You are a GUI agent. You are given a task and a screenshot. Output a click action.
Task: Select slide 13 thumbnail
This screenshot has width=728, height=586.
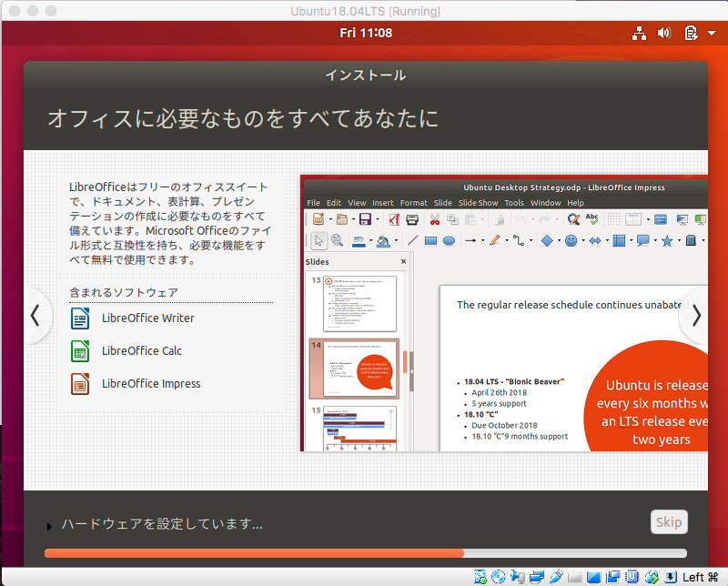coord(360,304)
